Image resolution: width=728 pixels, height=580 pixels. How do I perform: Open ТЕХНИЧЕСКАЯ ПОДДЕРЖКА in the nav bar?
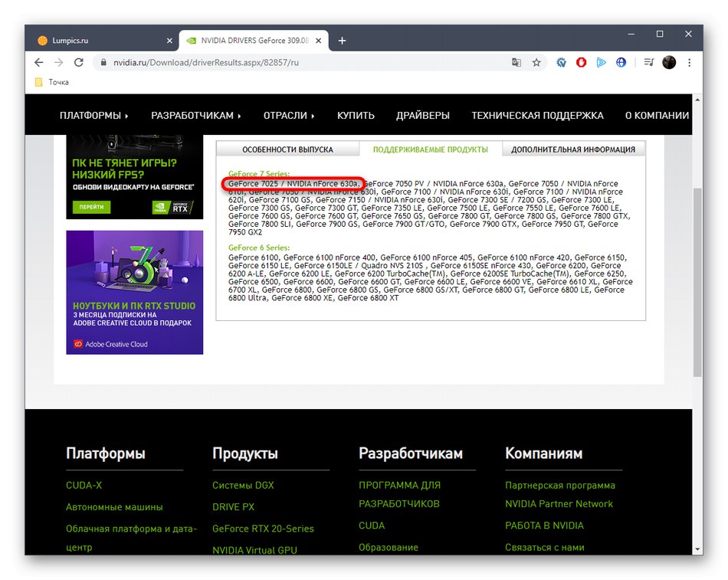pos(538,116)
